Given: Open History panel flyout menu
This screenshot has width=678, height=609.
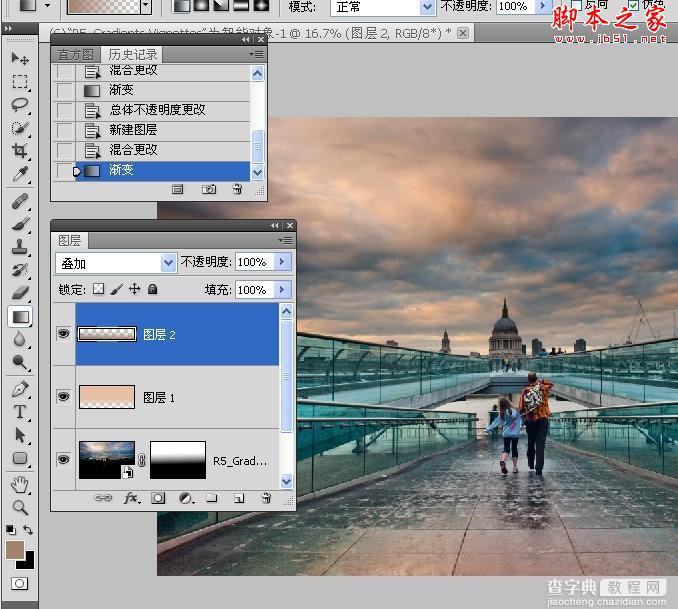Looking at the screenshot, I should tap(256, 54).
